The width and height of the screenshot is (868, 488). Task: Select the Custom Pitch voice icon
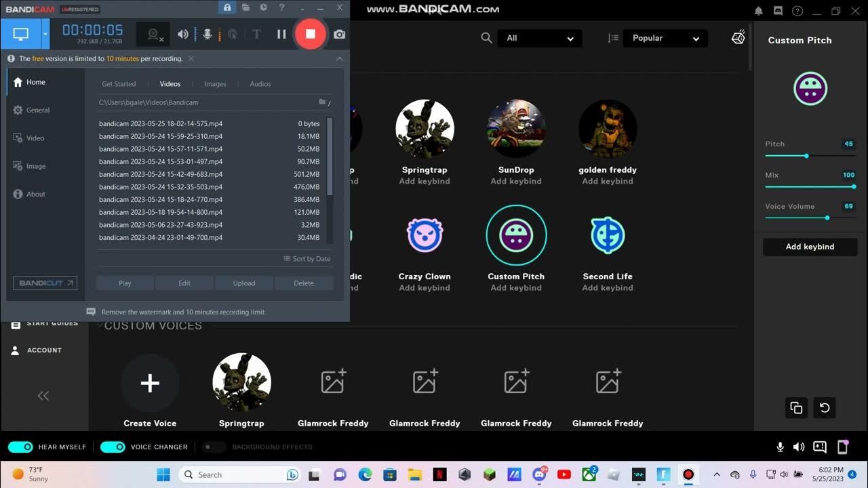[x=516, y=235]
